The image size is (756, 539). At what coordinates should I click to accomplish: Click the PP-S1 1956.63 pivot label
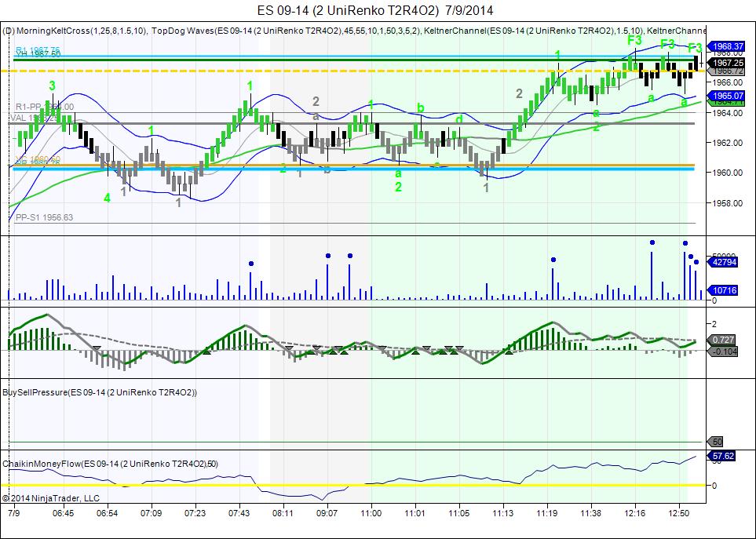45,218
